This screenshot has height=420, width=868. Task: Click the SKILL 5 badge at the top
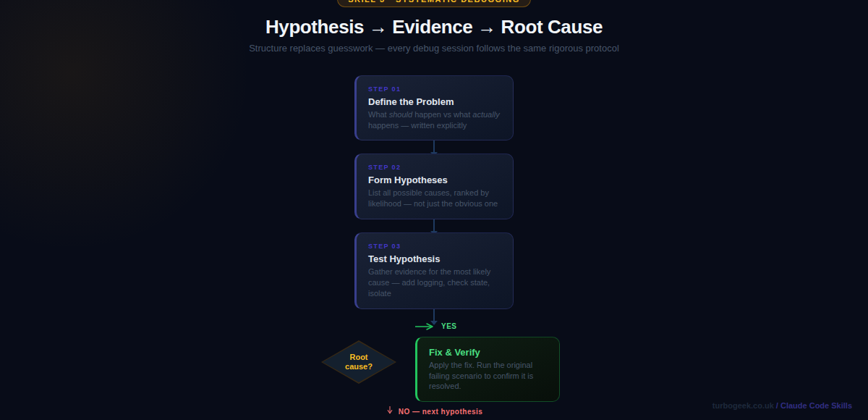[433, 3]
